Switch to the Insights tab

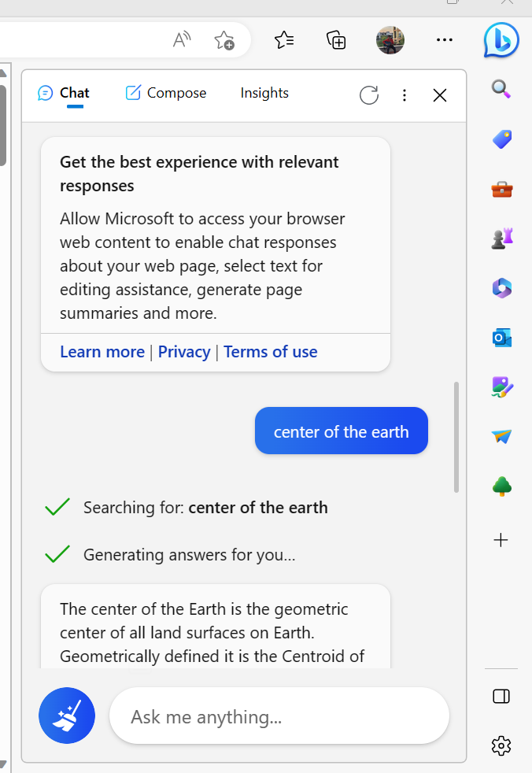tap(264, 93)
